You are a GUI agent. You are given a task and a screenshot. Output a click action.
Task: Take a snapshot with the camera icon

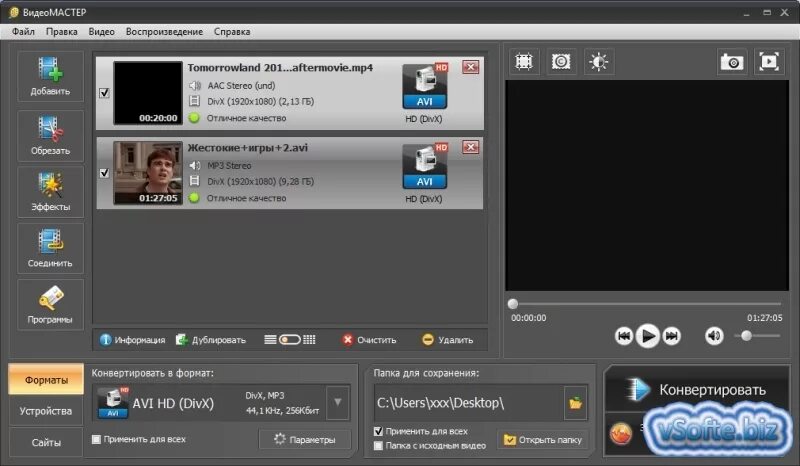click(732, 62)
